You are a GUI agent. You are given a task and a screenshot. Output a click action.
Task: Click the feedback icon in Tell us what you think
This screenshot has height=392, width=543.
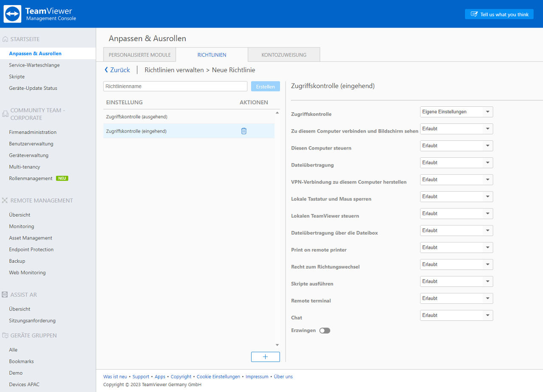click(474, 14)
